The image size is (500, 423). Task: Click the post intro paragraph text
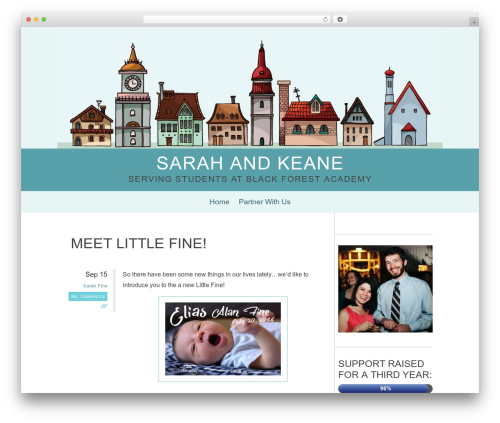coord(216,280)
